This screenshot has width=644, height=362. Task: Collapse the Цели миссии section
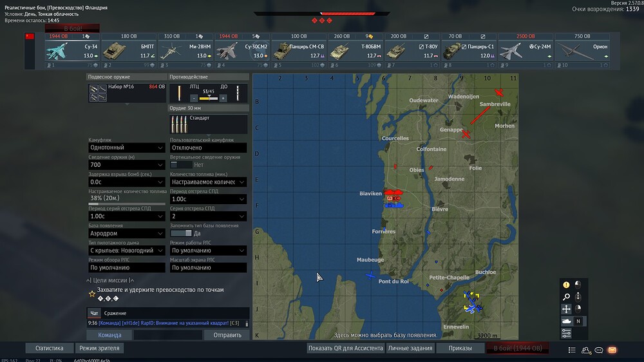point(110,280)
